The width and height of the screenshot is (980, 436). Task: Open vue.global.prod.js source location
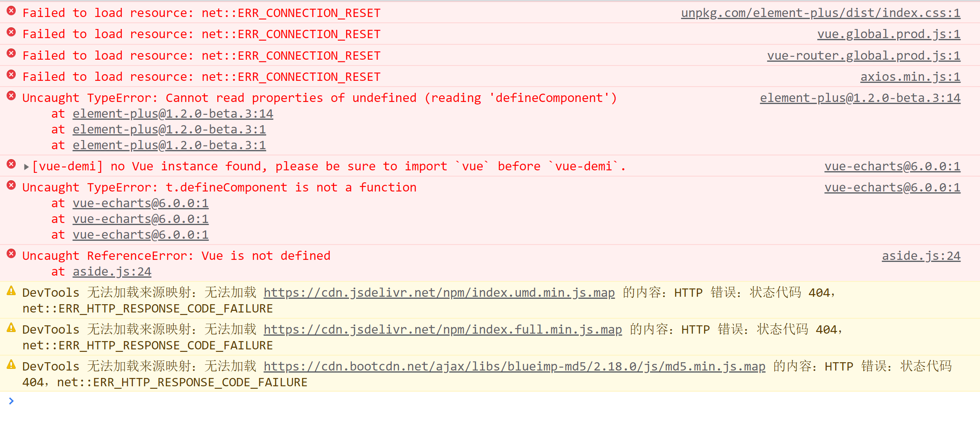[x=889, y=34]
